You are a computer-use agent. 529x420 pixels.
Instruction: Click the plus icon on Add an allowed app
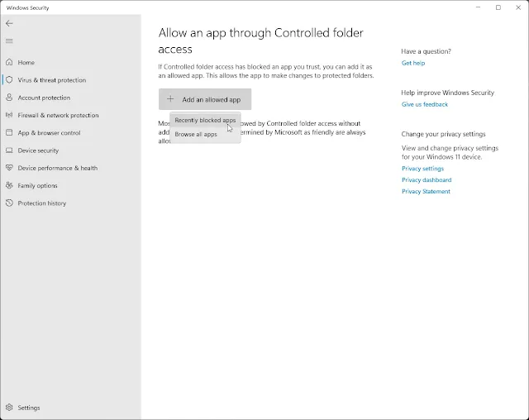[x=170, y=99]
